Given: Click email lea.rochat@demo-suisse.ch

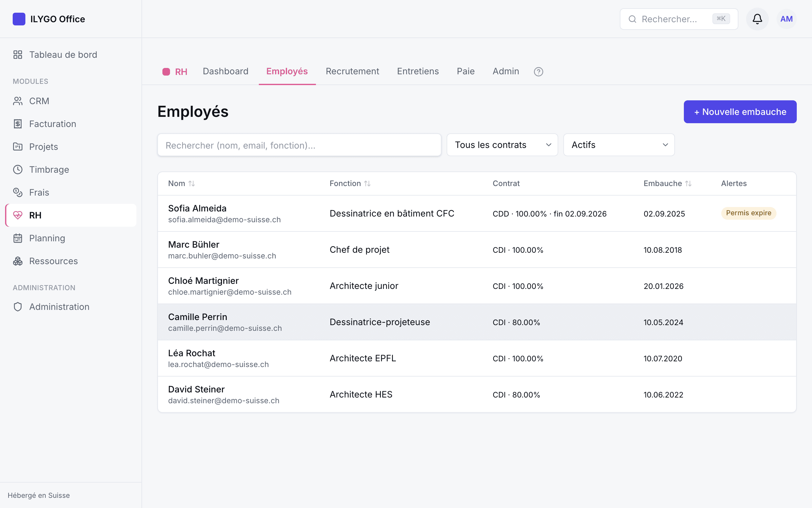Looking at the screenshot, I should click(x=219, y=364).
